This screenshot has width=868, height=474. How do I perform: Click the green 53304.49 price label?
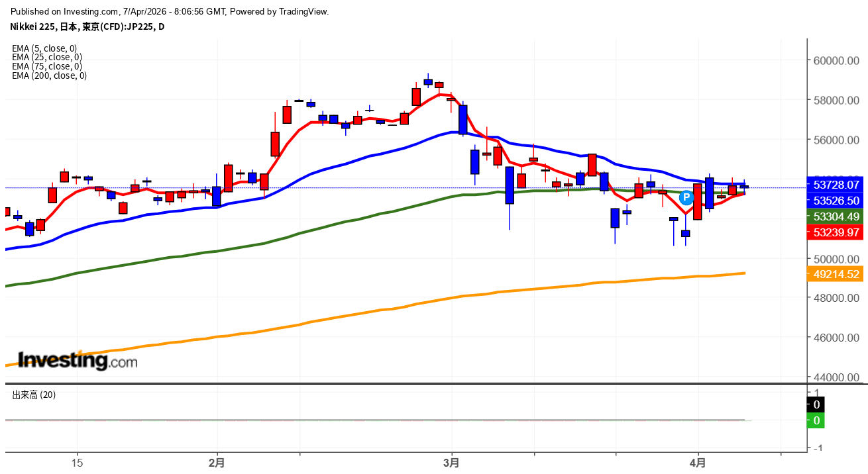835,216
